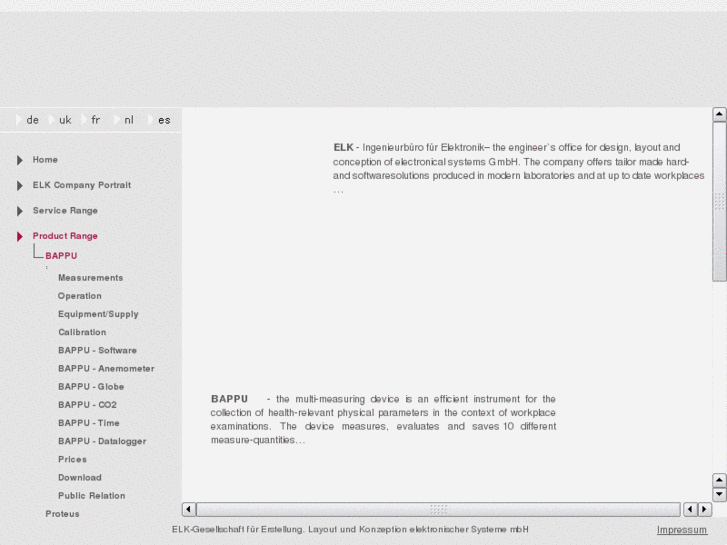Click the arrow beside Service Range
The width and height of the screenshot is (727, 545).
pyautogui.click(x=19, y=211)
